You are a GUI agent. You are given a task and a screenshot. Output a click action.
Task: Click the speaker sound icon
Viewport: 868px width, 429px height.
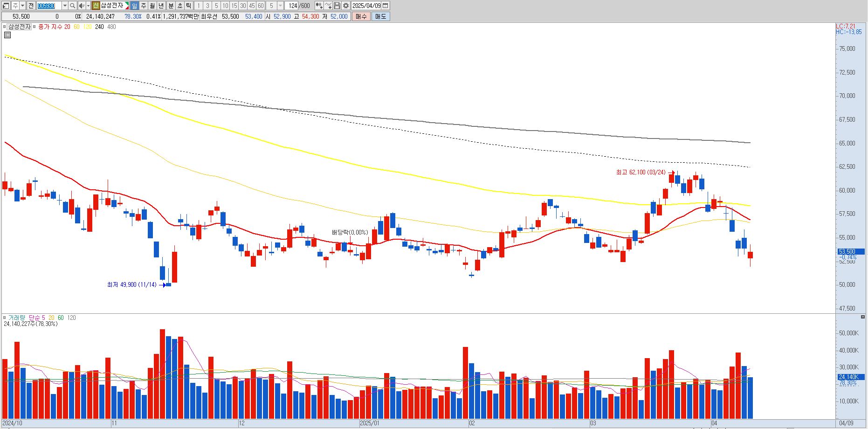pos(82,6)
